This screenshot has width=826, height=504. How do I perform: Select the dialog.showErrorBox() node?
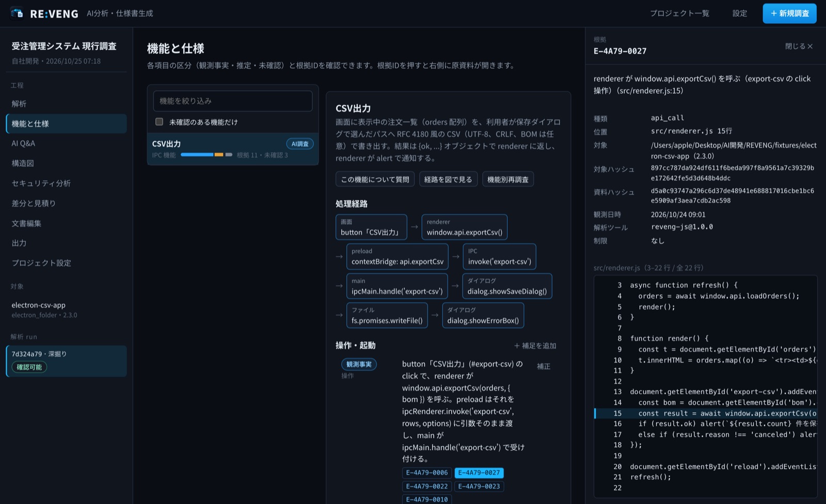483,316
